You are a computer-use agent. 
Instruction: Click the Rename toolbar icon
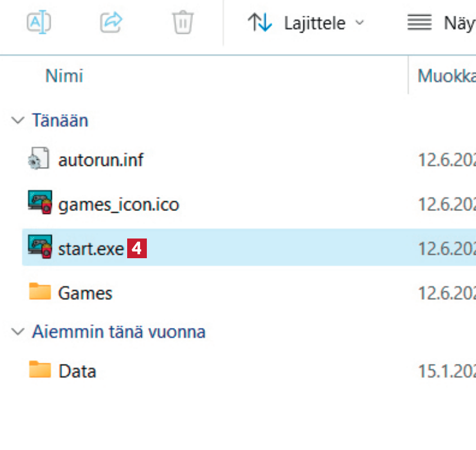click(x=39, y=22)
